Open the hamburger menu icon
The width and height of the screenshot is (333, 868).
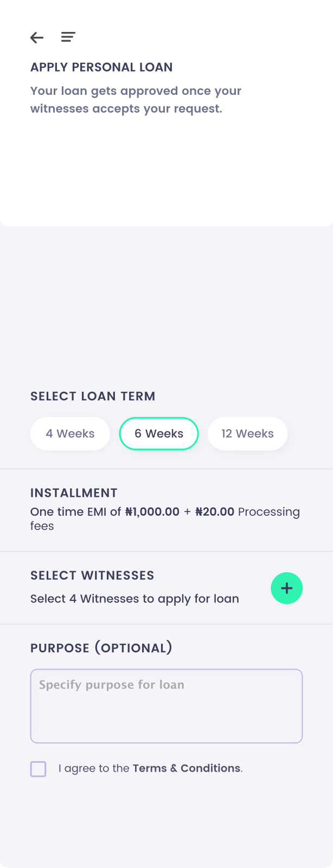(68, 37)
